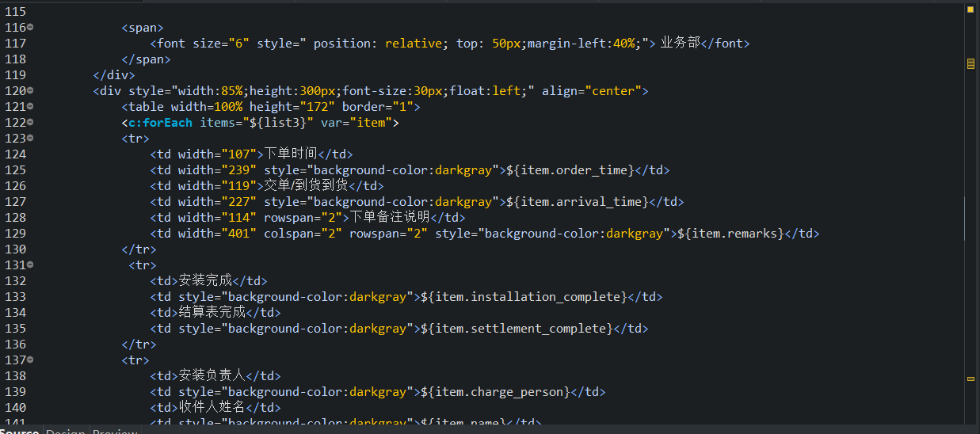The image size is (980, 434).
Task: Click the yellow warning square atop overview ruler
Action: [x=970, y=10]
